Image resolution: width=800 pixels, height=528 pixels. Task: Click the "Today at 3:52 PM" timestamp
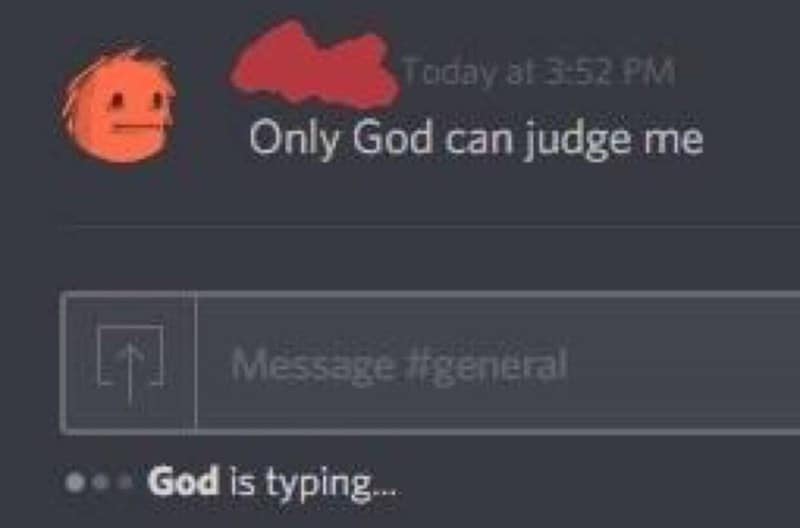[538, 73]
